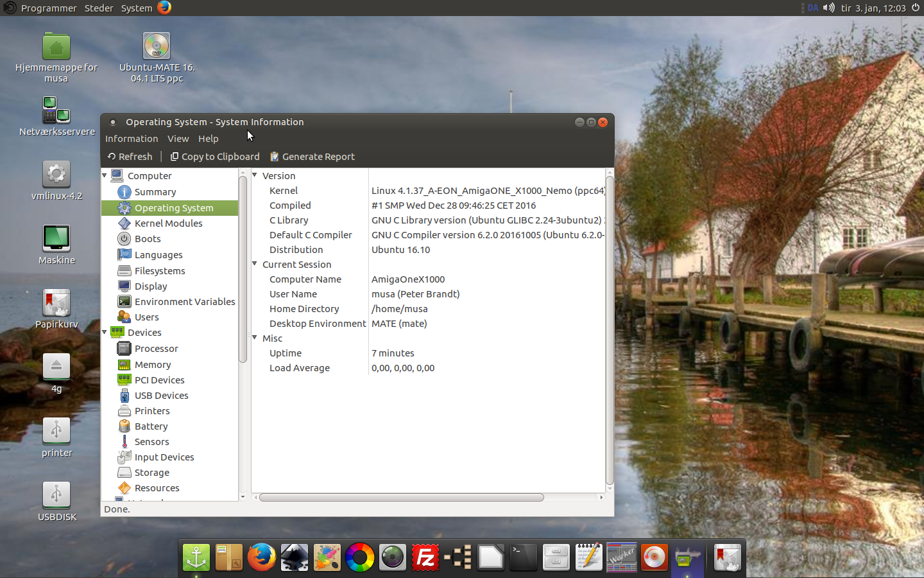The width and height of the screenshot is (924, 578).
Task: Collapse the Current Session section
Action: coord(255,264)
